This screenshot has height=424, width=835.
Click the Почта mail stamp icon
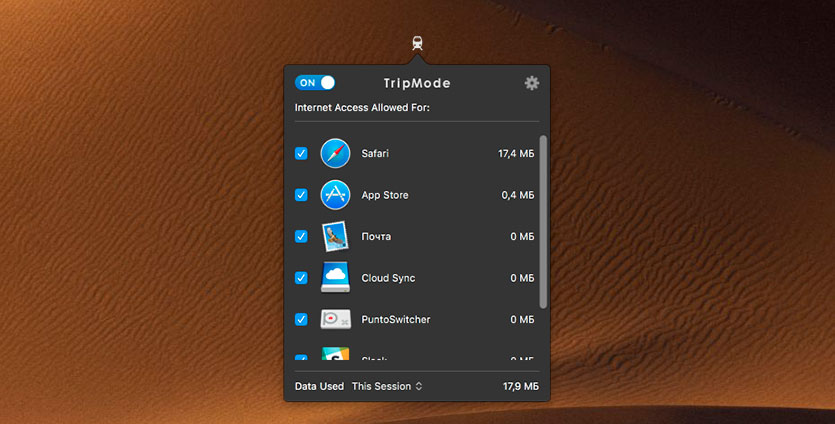(x=335, y=237)
